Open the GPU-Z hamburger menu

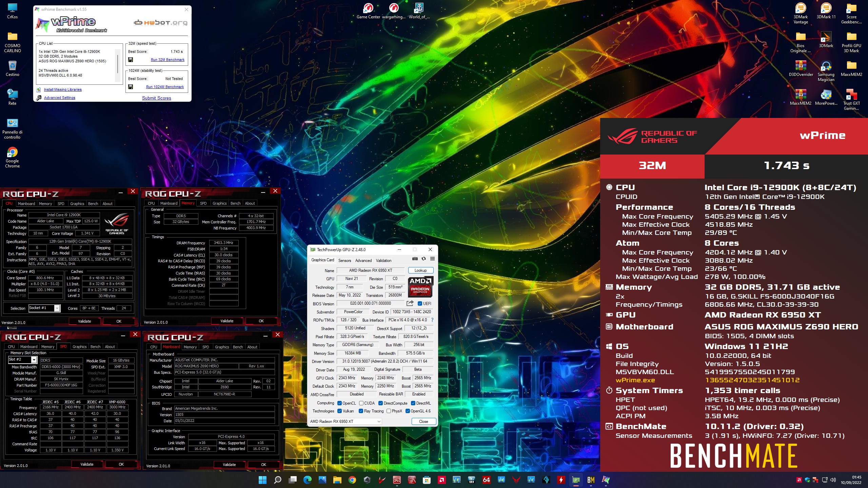(432, 259)
